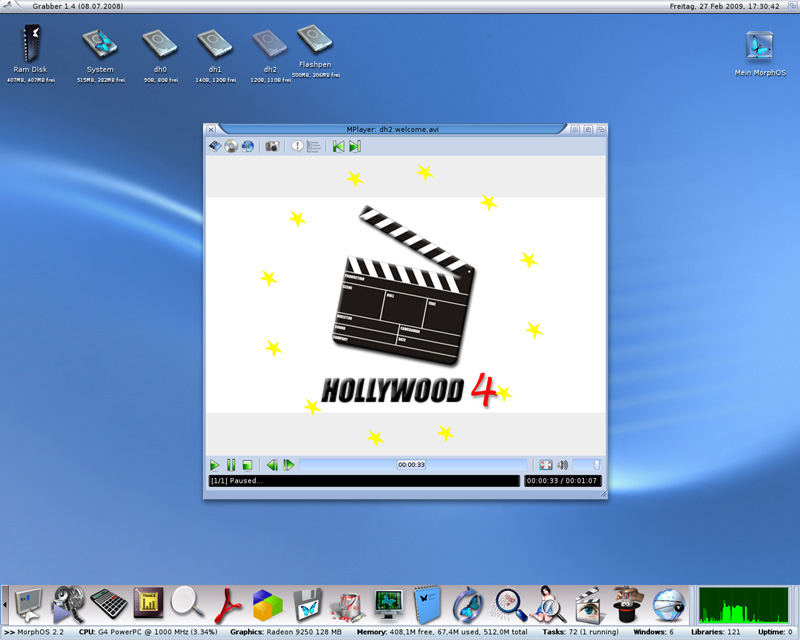Show info via the exclamation mark icon
800x640 pixels.
pos(297,146)
